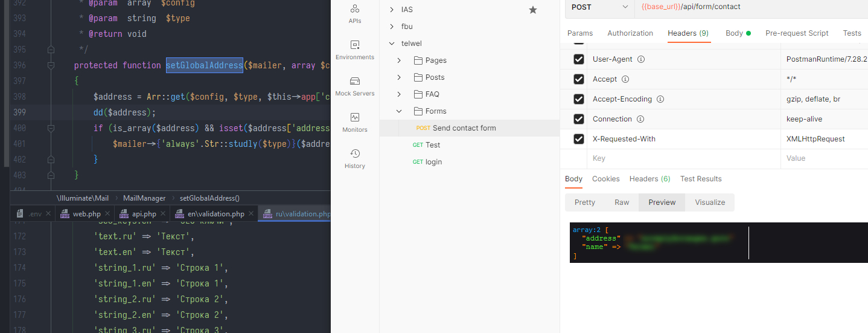This screenshot has width=868, height=333.
Task: Toggle fold marker at line 395 comment end
Action: click(x=51, y=50)
